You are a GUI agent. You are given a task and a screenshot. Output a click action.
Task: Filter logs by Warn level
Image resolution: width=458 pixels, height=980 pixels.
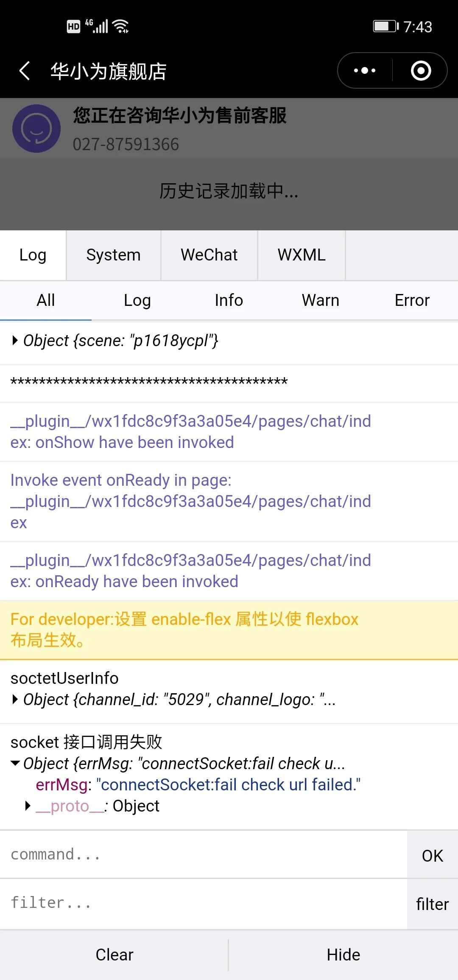click(x=321, y=300)
